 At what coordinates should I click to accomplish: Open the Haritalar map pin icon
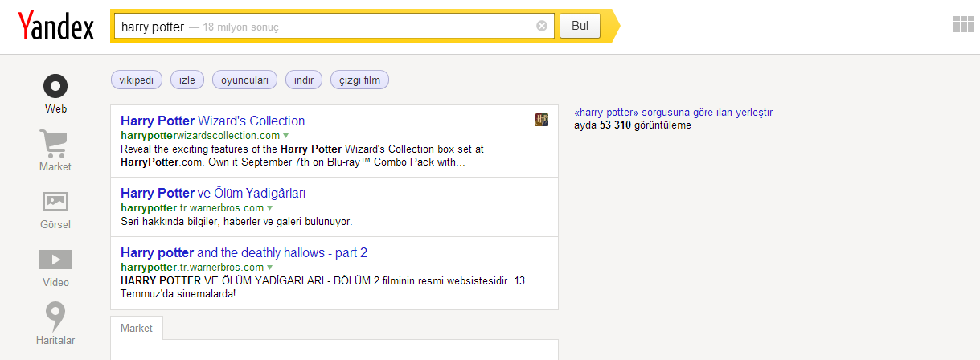[x=55, y=317]
